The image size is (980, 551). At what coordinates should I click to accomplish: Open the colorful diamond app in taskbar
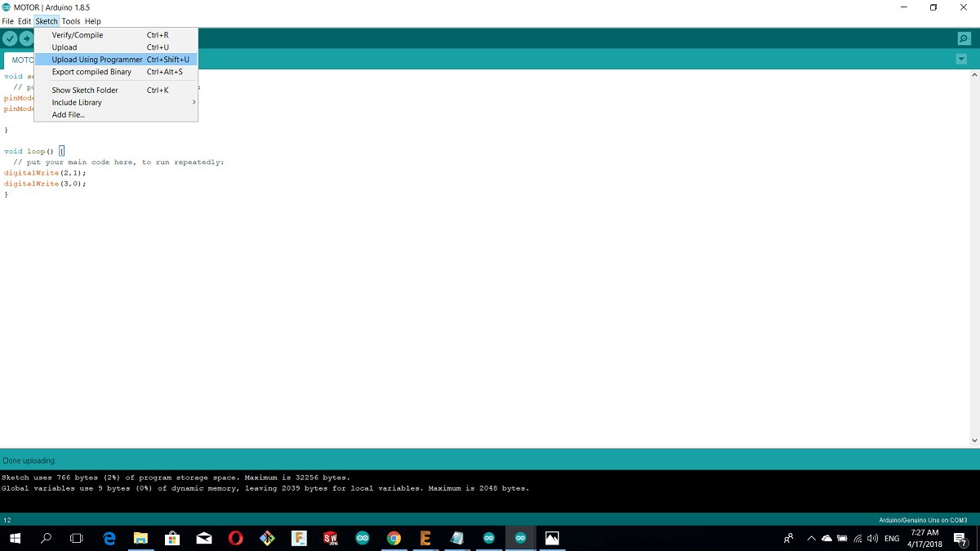coord(267,539)
